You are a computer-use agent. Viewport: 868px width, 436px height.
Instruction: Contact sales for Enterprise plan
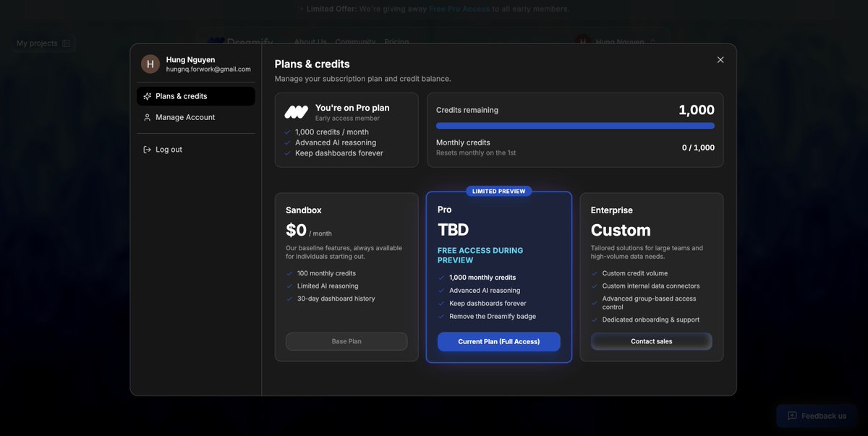(x=652, y=341)
